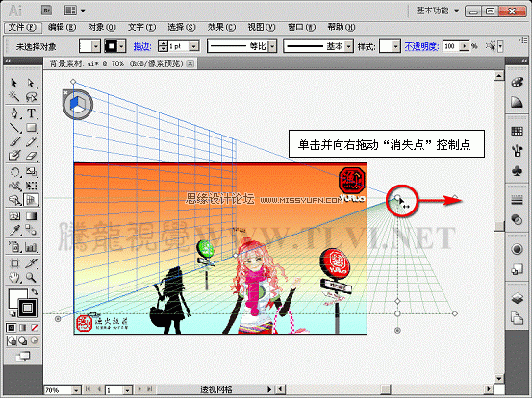Activate left plane on perspective widget

pyautogui.click(x=74, y=103)
